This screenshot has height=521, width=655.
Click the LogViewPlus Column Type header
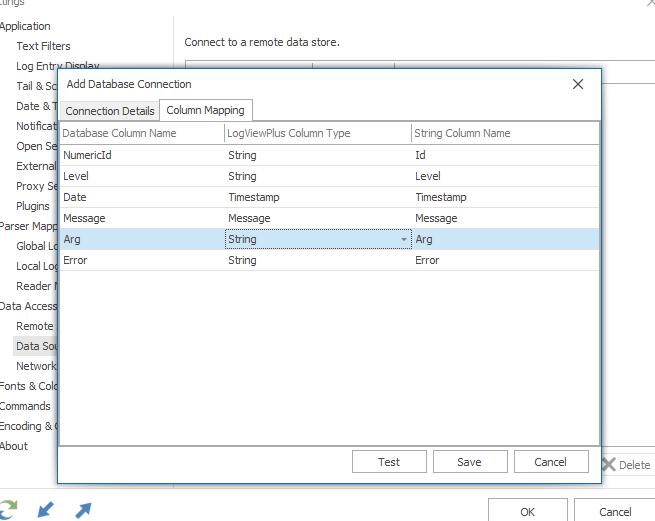[318, 133]
